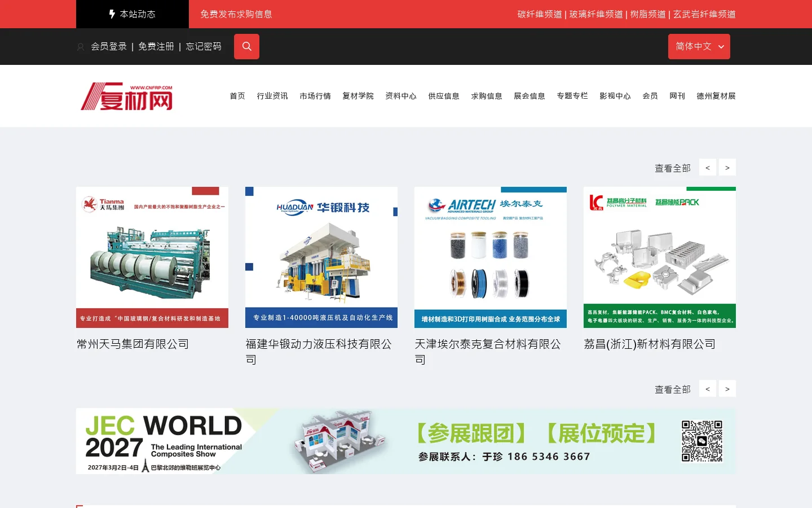Open the 树脂频道 link
Image resolution: width=812 pixels, height=508 pixels.
(x=648, y=14)
